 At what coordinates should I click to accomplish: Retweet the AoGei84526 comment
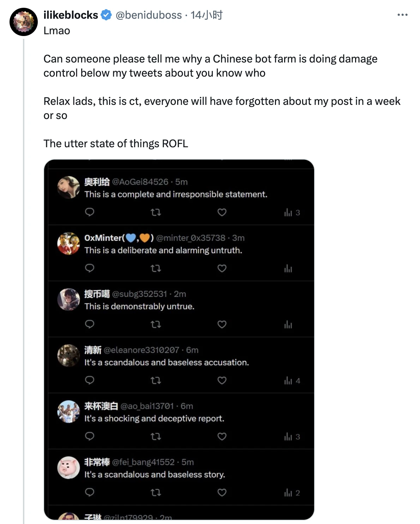tap(156, 212)
